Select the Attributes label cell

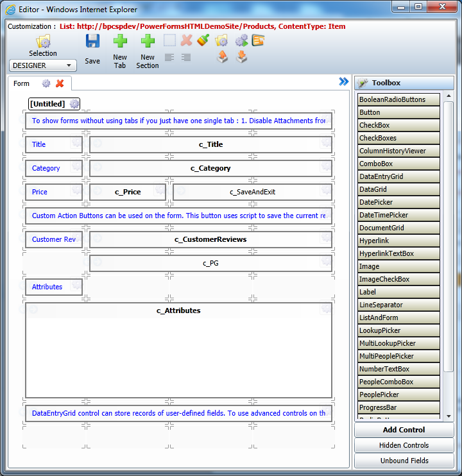pyautogui.click(x=54, y=287)
